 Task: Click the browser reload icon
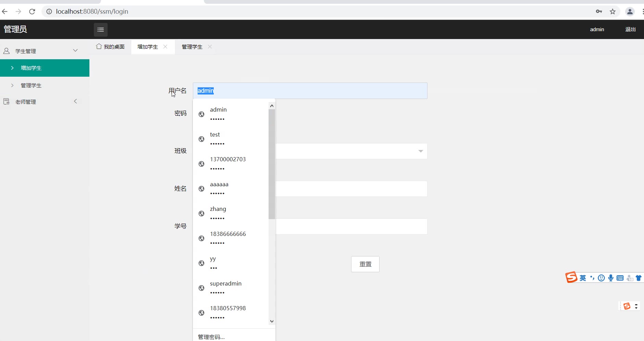[32, 12]
